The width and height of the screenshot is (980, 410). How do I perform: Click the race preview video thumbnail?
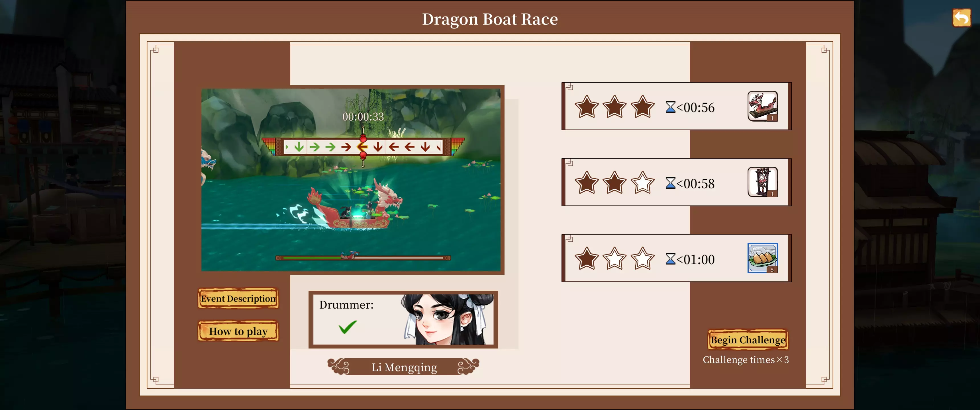tap(351, 180)
